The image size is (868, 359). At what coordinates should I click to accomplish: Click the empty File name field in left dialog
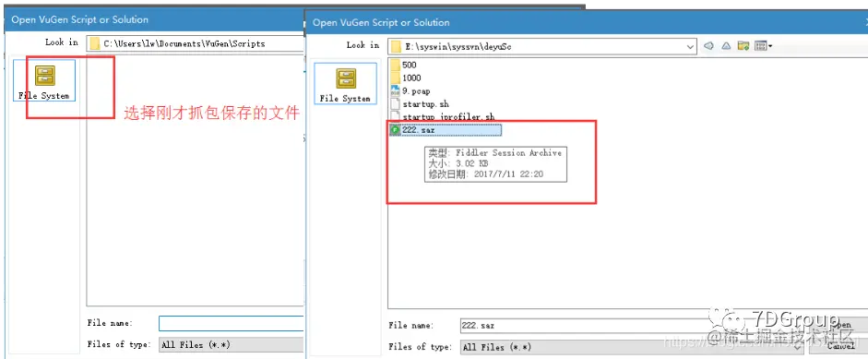point(232,323)
